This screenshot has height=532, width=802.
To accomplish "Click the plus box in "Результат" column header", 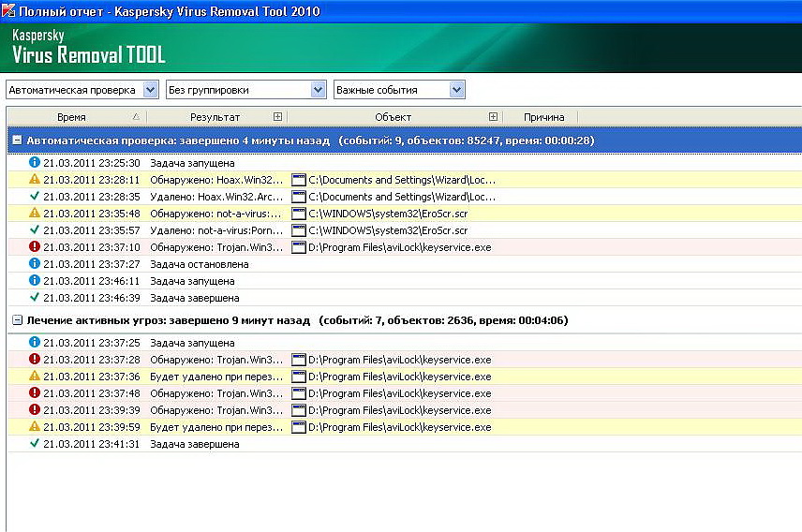I will [x=277, y=117].
